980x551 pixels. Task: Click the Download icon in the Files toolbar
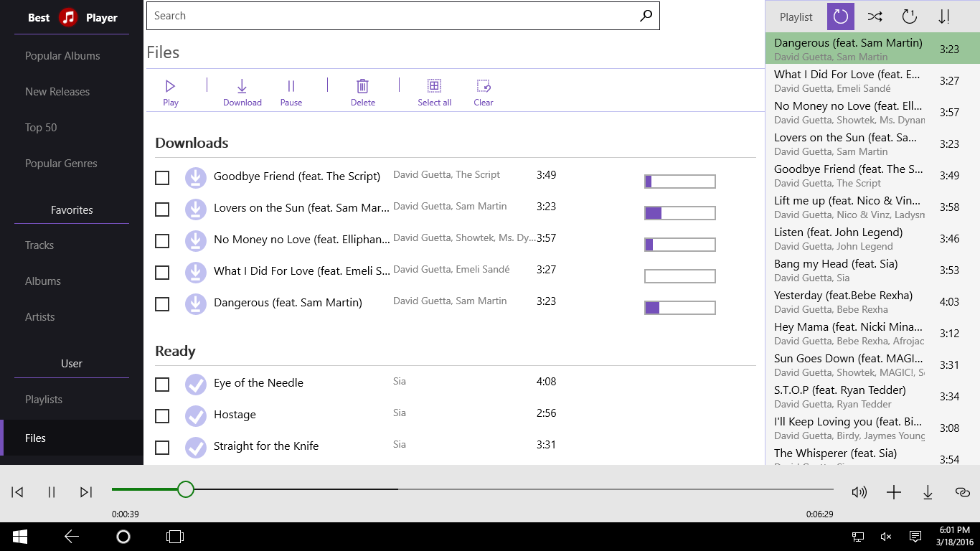click(242, 90)
